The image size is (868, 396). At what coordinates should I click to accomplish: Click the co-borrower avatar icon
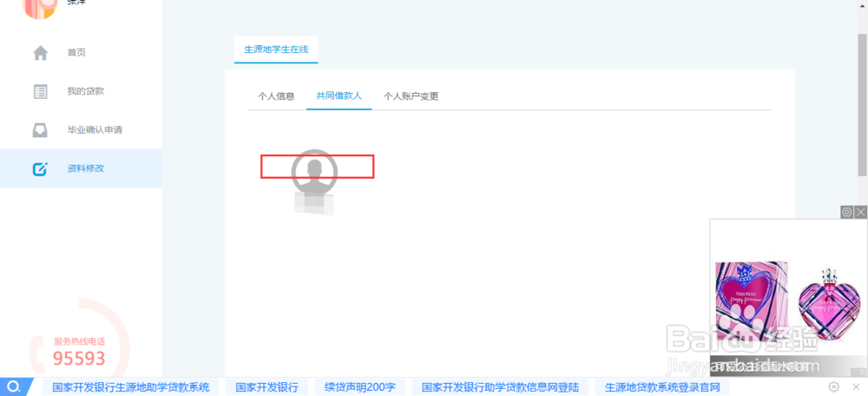tap(314, 172)
